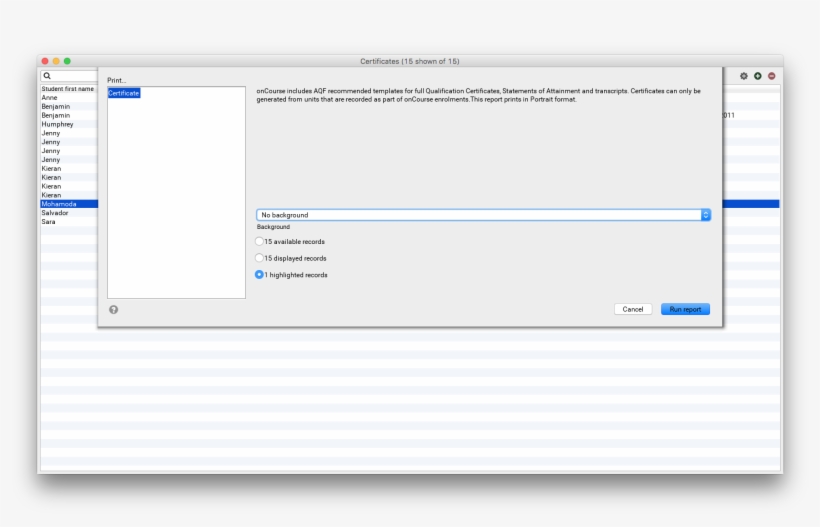Select the Salvador student row

pos(55,213)
